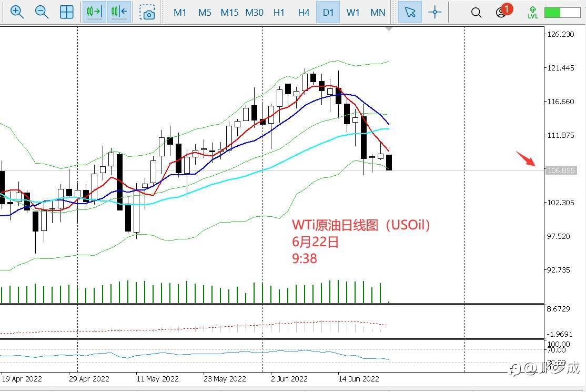Choose the W1 weekly timeframe
This screenshot has height=392, width=586.
353,12
